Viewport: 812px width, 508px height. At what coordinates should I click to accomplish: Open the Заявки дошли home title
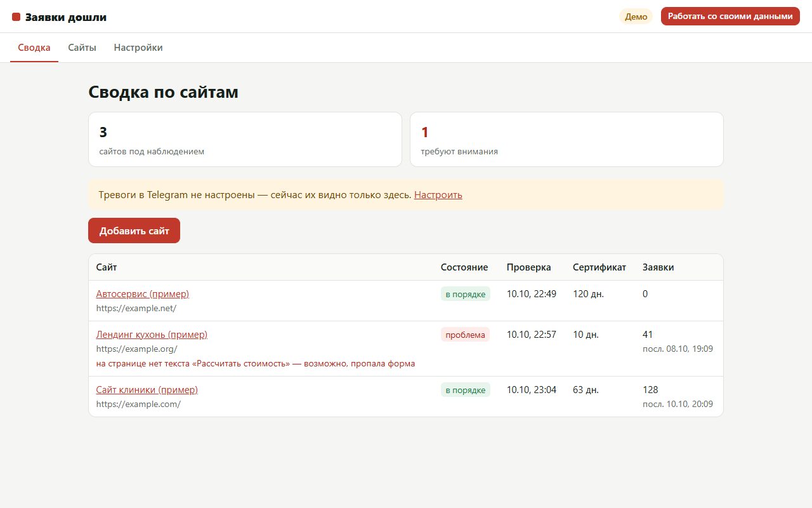click(x=66, y=17)
